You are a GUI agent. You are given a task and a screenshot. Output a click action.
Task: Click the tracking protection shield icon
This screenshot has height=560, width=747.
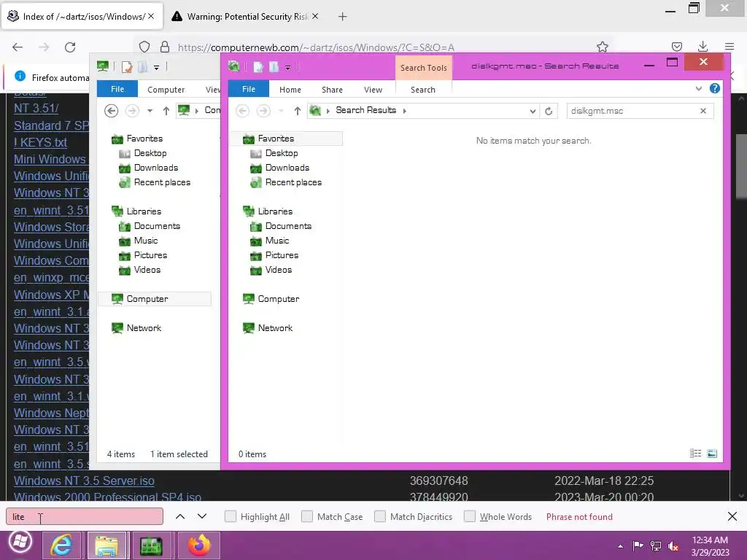(x=144, y=47)
